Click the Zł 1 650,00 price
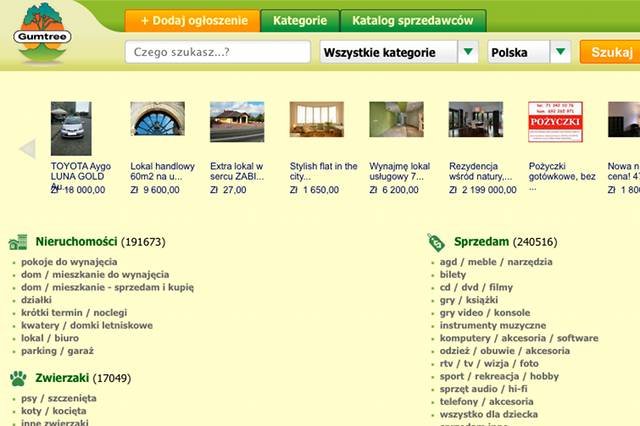Viewport: 640px width, 426px height. (314, 190)
